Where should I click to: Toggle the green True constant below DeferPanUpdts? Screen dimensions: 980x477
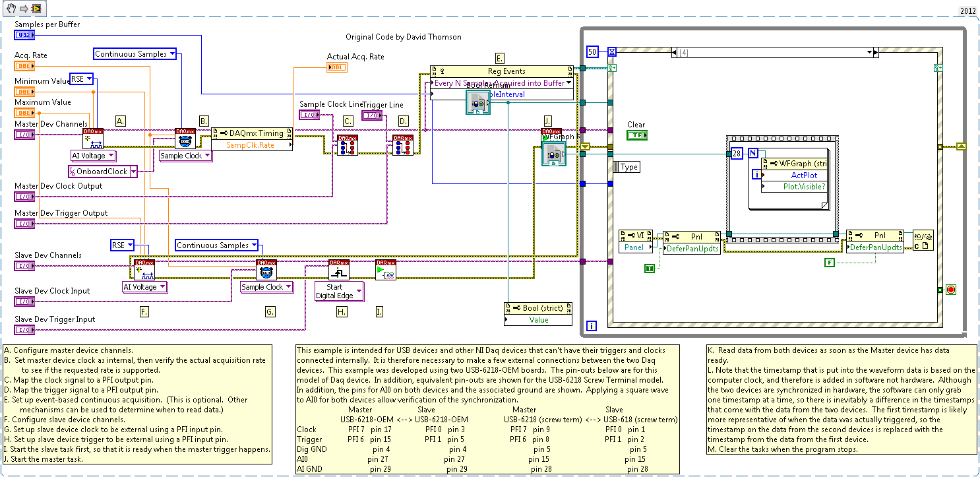point(650,269)
